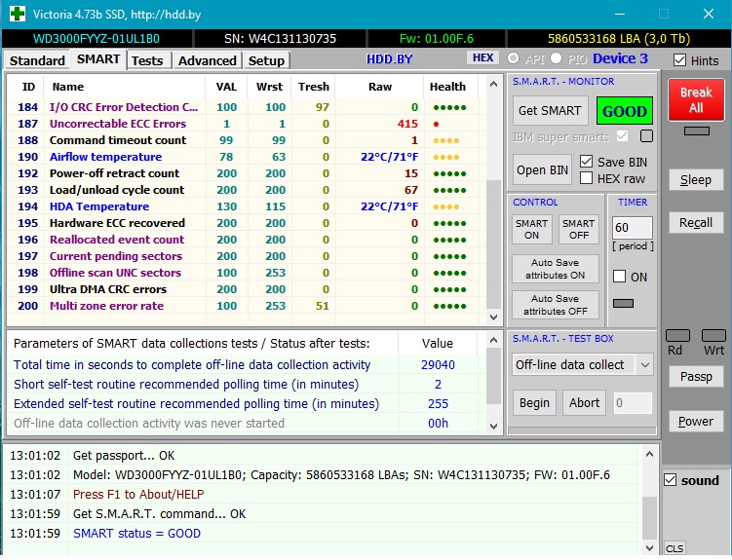Tick the empty box beside IBM super smart
The width and height of the screenshot is (732, 560).
pos(646,135)
